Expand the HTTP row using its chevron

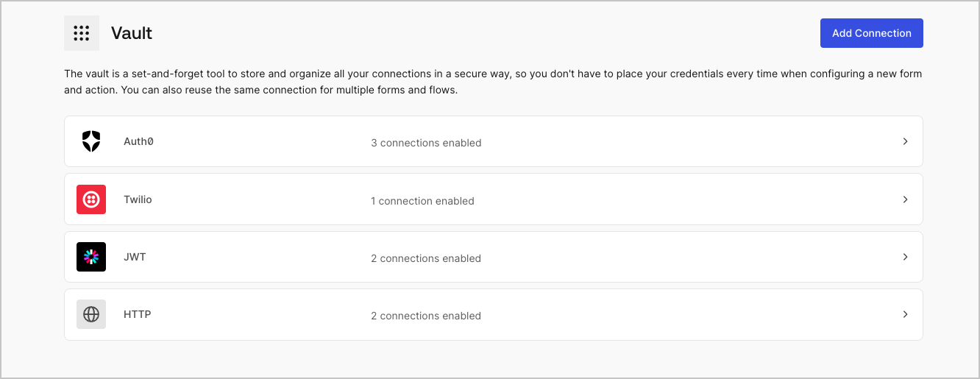pos(905,314)
